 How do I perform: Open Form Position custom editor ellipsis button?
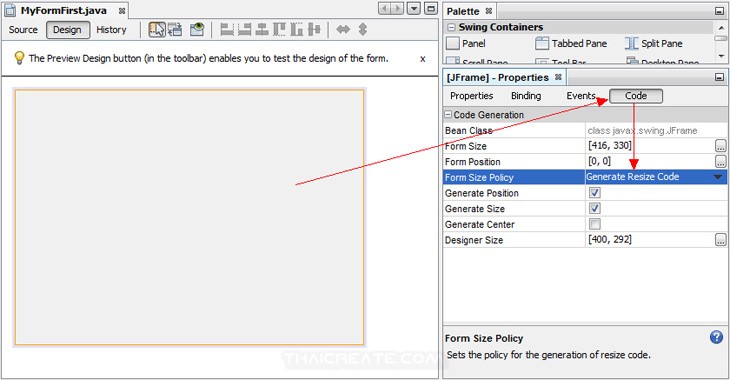click(x=720, y=162)
